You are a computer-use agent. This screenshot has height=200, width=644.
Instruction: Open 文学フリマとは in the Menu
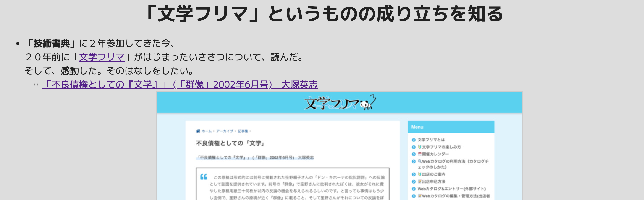431,140
